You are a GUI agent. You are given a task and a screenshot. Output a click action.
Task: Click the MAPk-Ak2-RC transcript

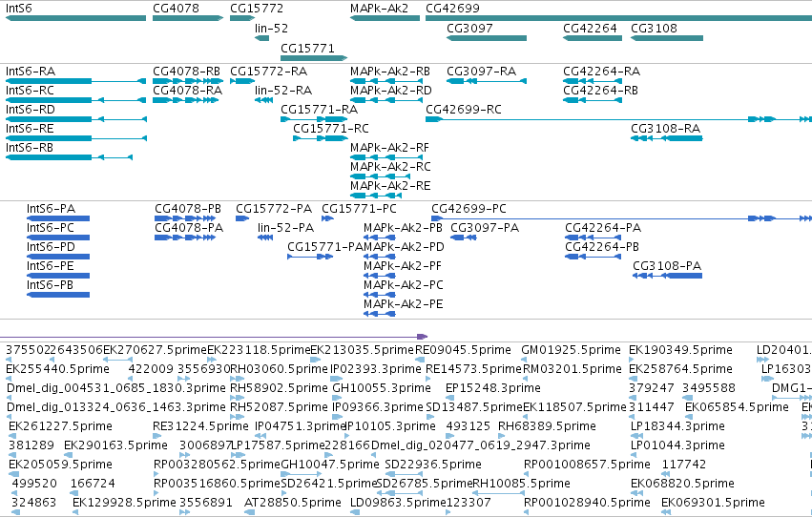(380, 176)
